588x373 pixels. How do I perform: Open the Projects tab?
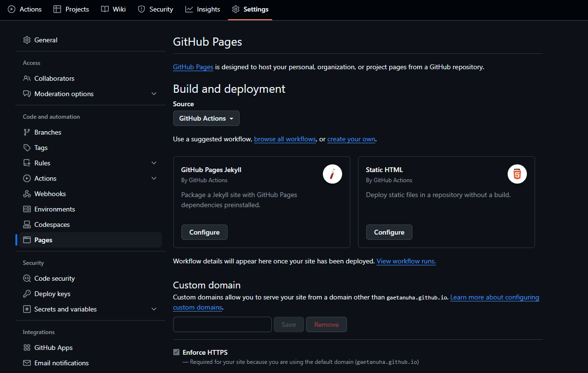(x=71, y=9)
